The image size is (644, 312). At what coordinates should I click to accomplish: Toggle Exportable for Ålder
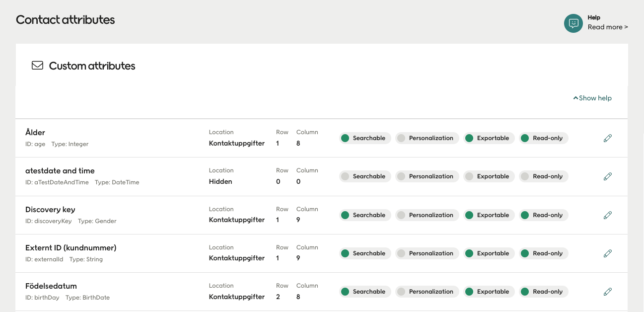(x=489, y=138)
